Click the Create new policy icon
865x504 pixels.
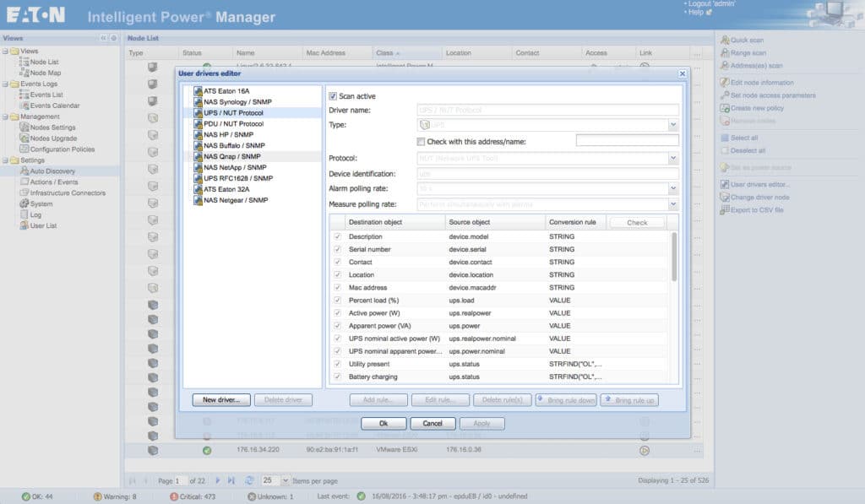click(x=725, y=108)
